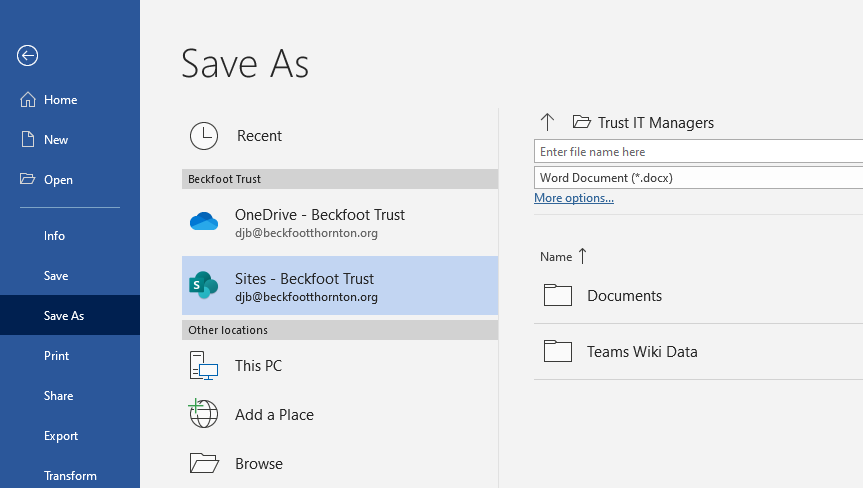Select the Browse option

pyautogui.click(x=340, y=463)
